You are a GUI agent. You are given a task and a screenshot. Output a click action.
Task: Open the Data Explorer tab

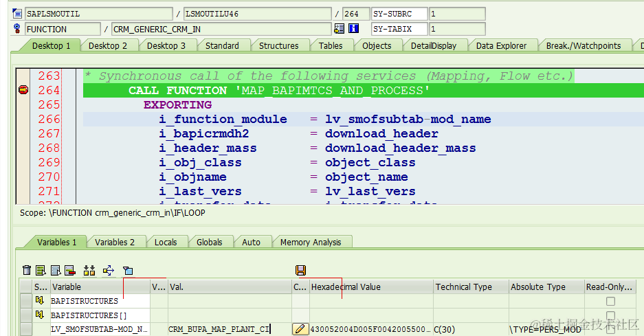pyautogui.click(x=501, y=45)
